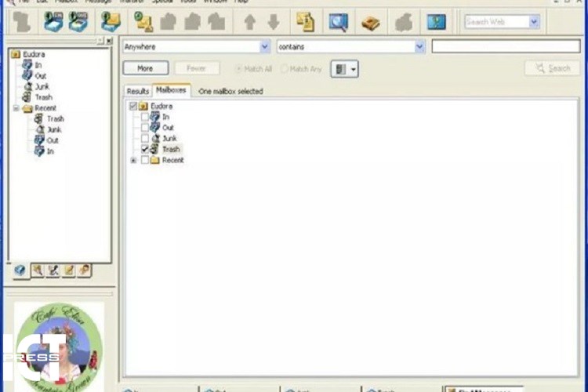Open the contains condition dropdown
The image size is (588, 392).
(419, 47)
